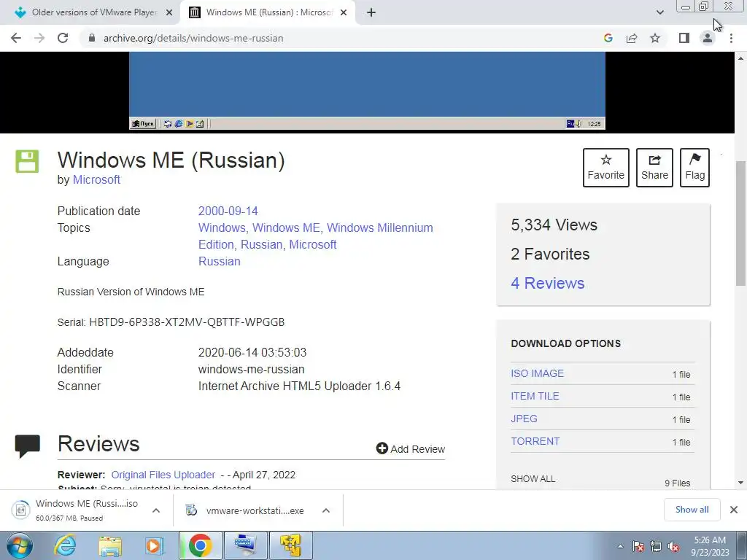Viewport: 747px width, 560px height.
Task: Click the Reviews speech bubble icon
Action: tap(28, 446)
